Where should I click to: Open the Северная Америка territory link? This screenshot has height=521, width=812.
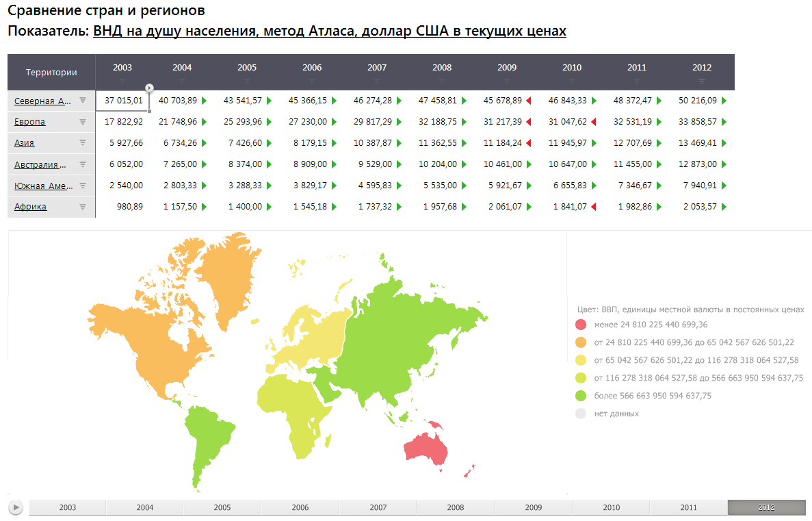tap(42, 101)
